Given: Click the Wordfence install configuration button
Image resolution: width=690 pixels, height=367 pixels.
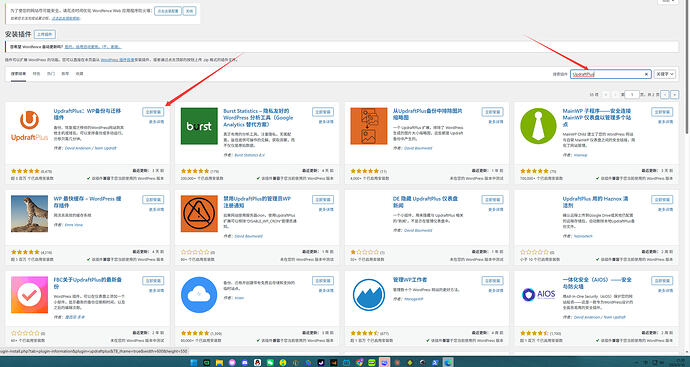Looking at the screenshot, I should coord(168,11).
